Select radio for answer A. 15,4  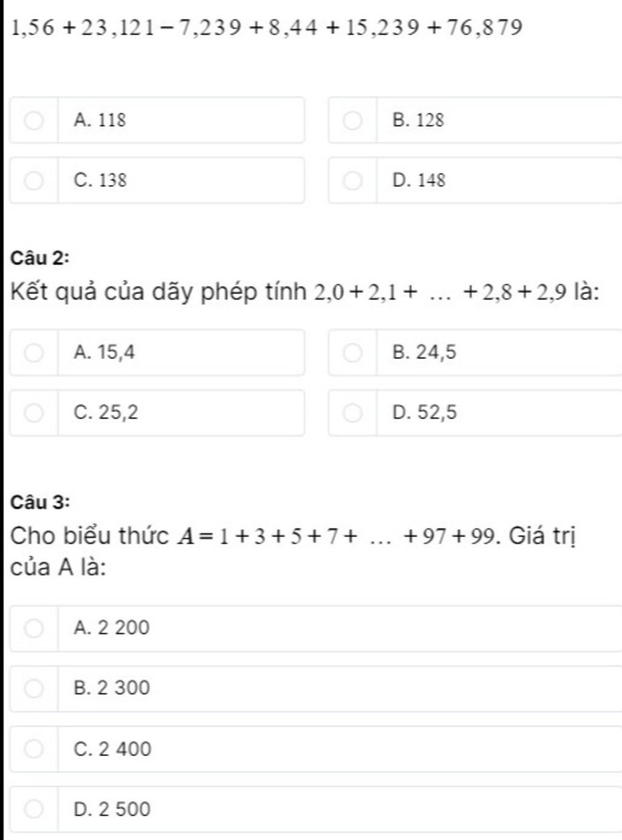[34, 353]
